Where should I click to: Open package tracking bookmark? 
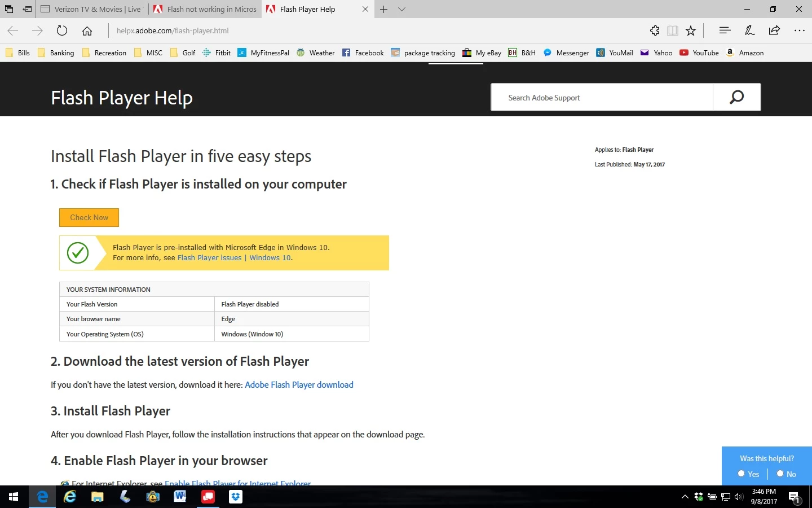[423, 53]
